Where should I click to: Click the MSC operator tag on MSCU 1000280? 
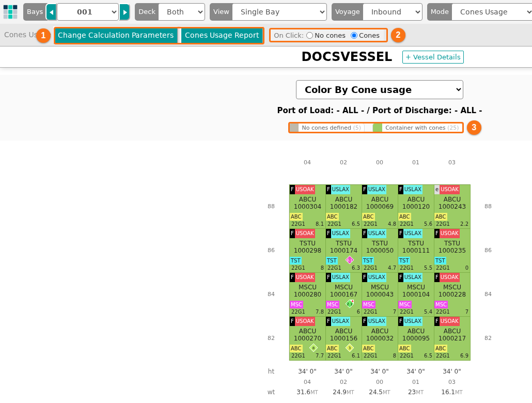(296, 304)
